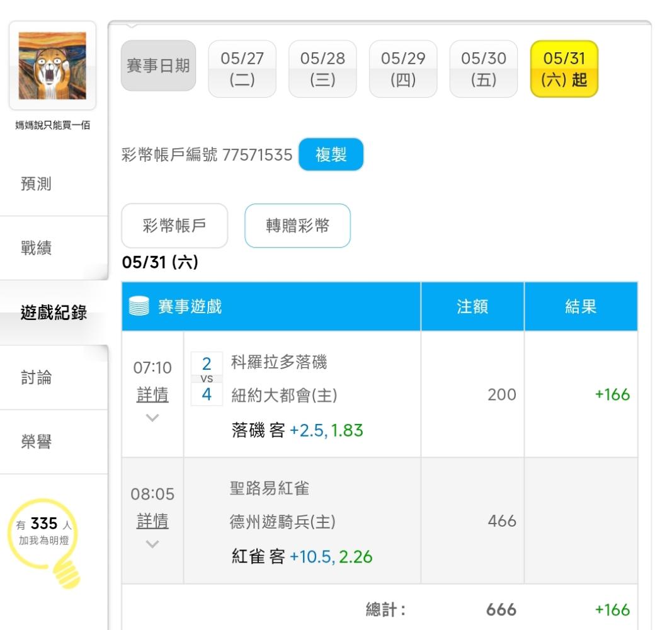Click team name 德州遊騎兵(主)

point(282,522)
